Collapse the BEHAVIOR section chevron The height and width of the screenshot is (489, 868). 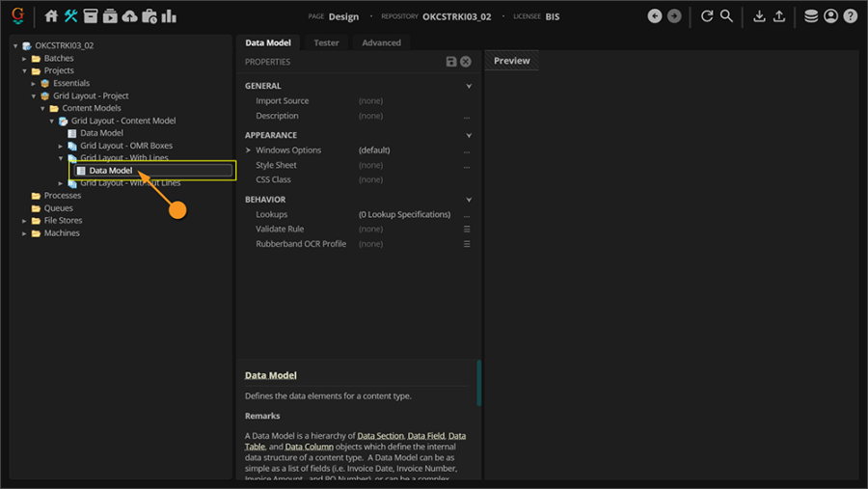469,200
